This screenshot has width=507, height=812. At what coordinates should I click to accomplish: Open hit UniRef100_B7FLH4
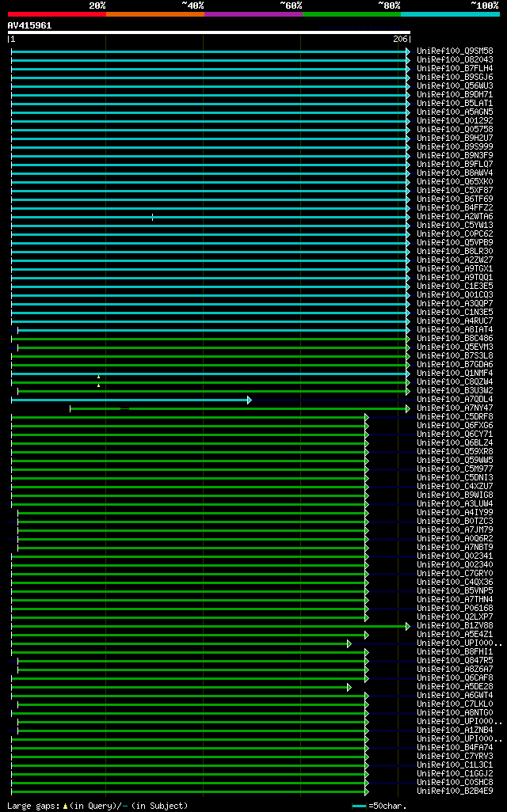(456, 68)
